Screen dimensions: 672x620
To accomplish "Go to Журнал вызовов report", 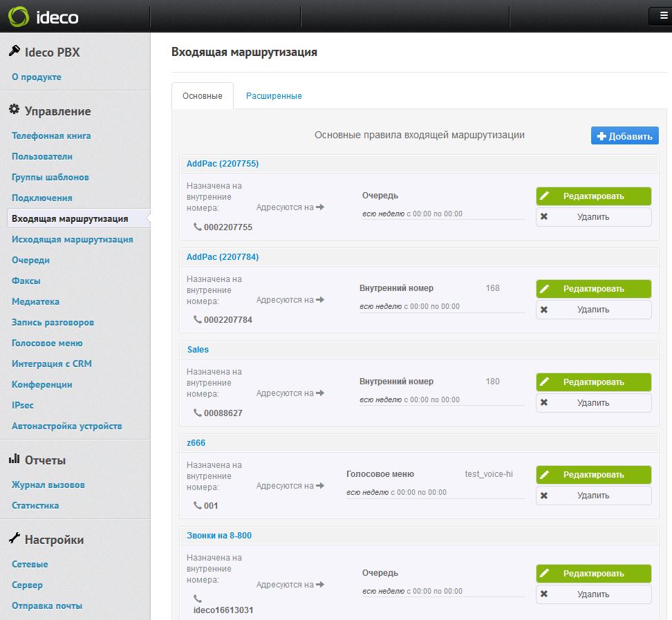I will point(48,485).
